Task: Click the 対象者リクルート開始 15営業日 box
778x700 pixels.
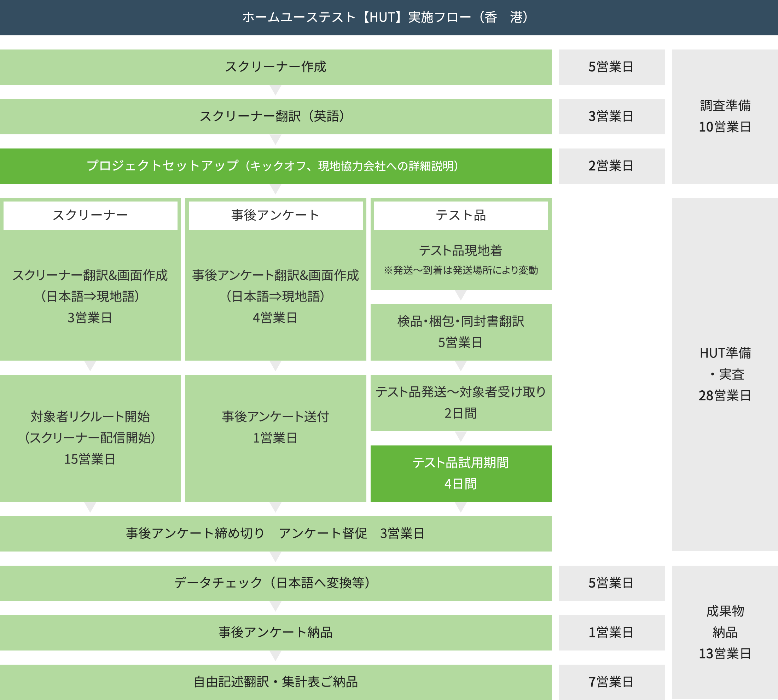Action: 91,438
